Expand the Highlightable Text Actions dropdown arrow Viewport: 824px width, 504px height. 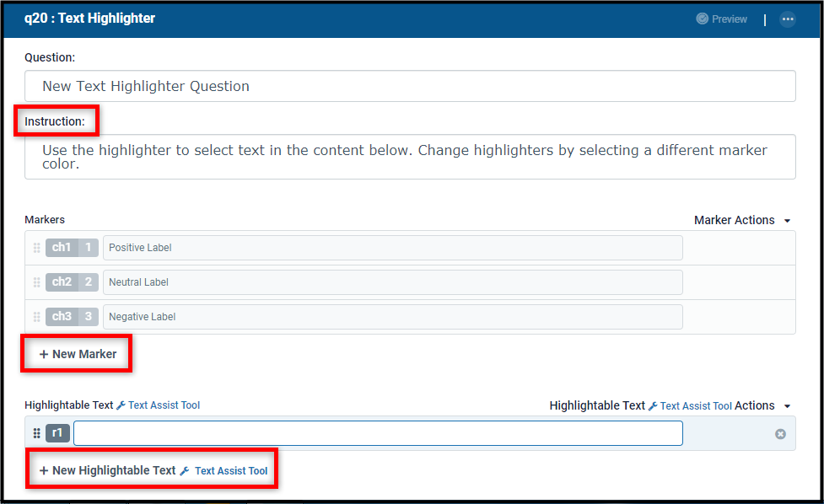pos(787,406)
